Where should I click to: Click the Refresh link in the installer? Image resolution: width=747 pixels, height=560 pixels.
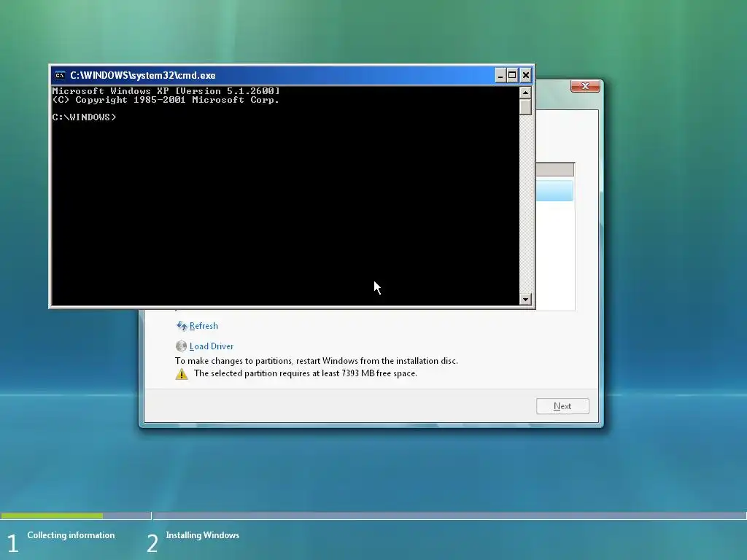204,326
